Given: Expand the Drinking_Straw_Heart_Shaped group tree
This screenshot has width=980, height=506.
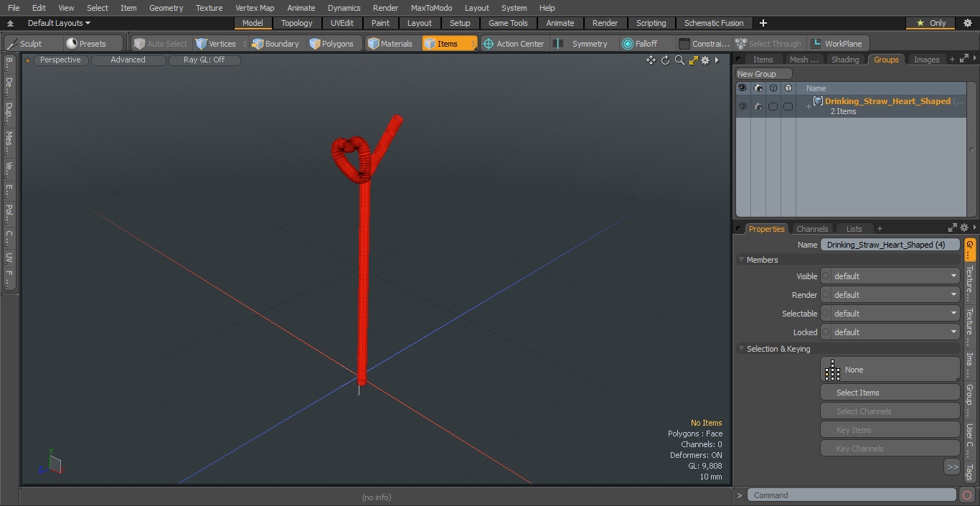Looking at the screenshot, I should click(x=809, y=107).
